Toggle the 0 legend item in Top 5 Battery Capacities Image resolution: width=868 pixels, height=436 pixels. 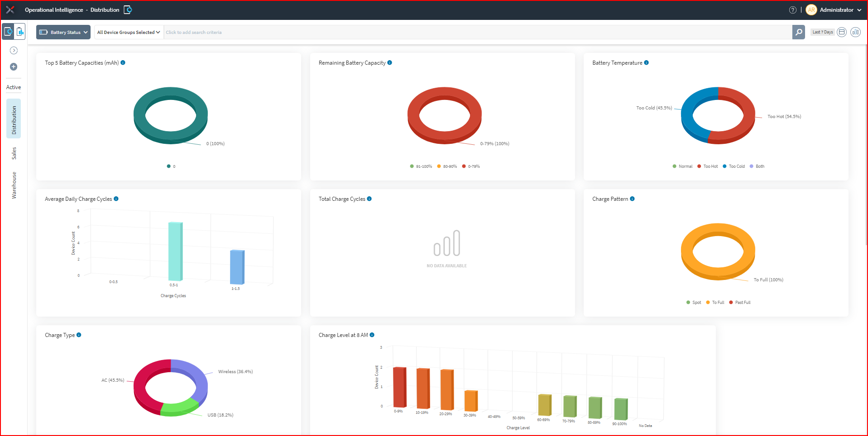click(171, 166)
